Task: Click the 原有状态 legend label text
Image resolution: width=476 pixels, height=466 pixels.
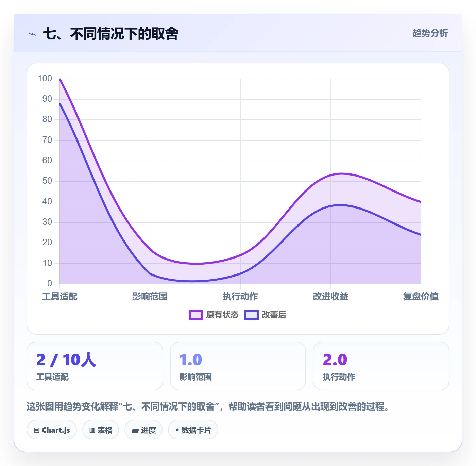Action: [x=222, y=315]
